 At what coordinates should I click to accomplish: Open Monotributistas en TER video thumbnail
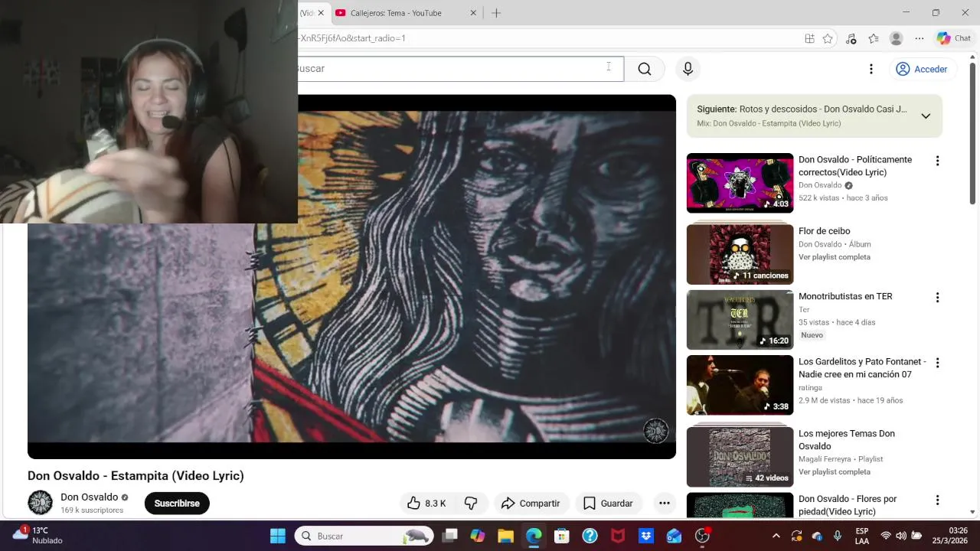tap(740, 319)
